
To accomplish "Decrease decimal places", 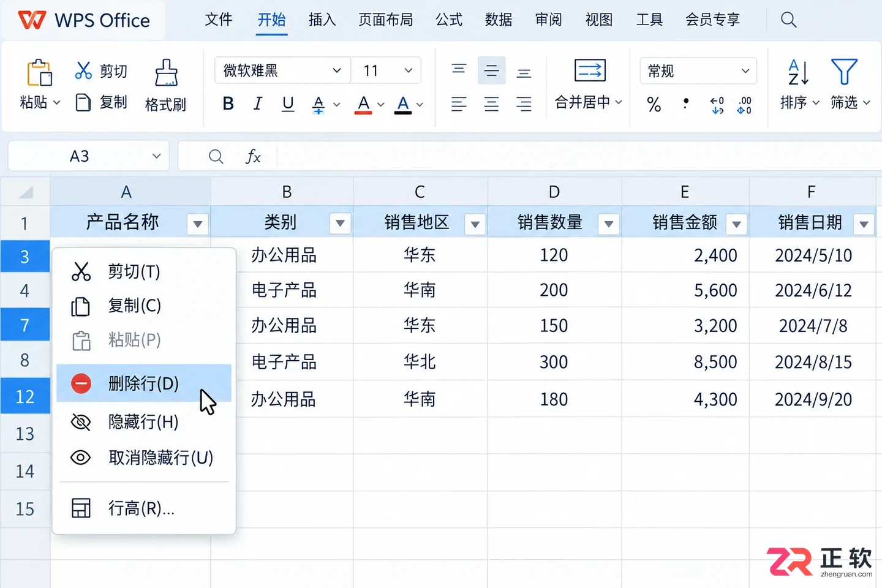I will (x=744, y=105).
